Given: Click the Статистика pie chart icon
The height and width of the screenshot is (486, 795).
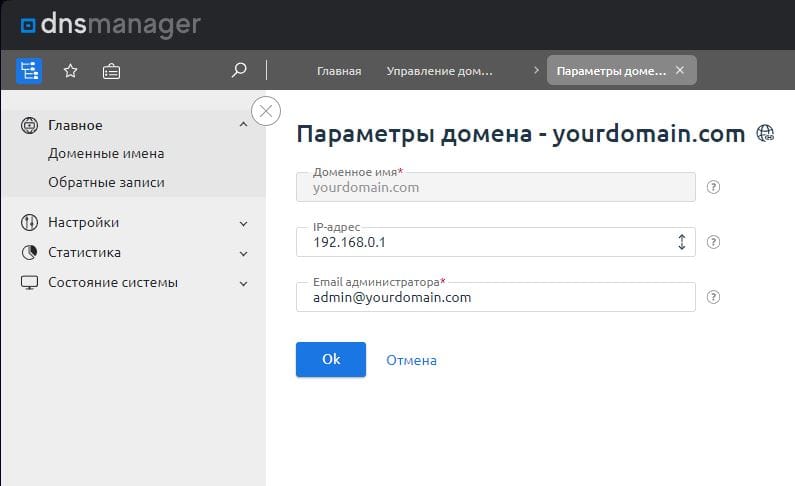Looking at the screenshot, I should click(x=29, y=252).
